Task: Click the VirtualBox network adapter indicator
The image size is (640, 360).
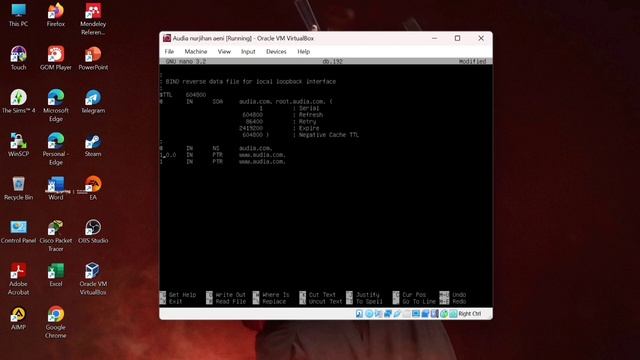Action: 388,313
